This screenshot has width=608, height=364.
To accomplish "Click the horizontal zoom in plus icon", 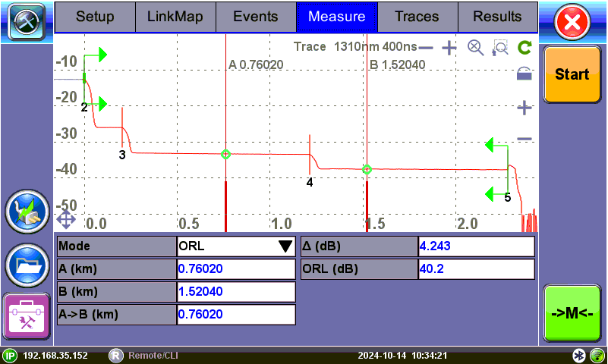I will click(x=449, y=48).
